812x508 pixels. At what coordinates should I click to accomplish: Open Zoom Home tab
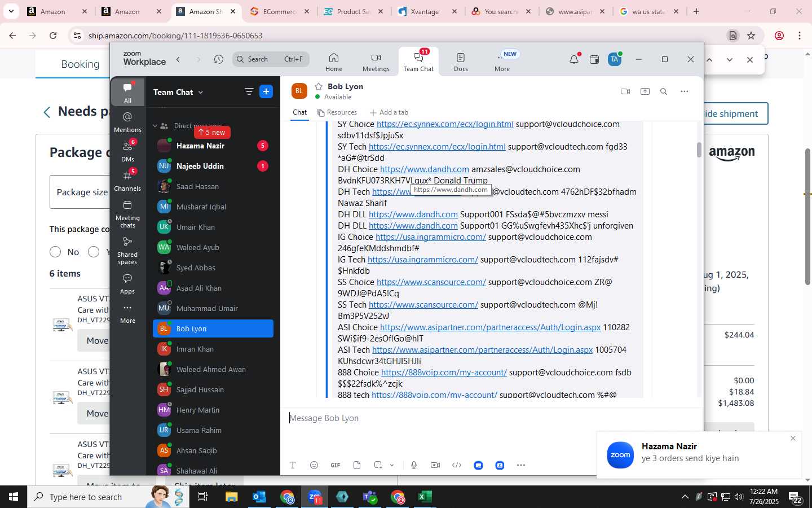point(333,62)
